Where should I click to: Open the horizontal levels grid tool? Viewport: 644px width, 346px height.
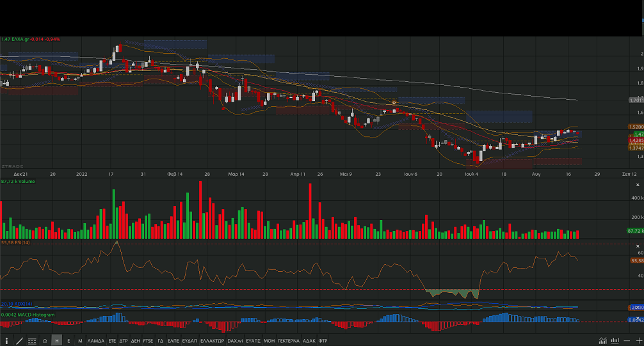(x=32, y=341)
